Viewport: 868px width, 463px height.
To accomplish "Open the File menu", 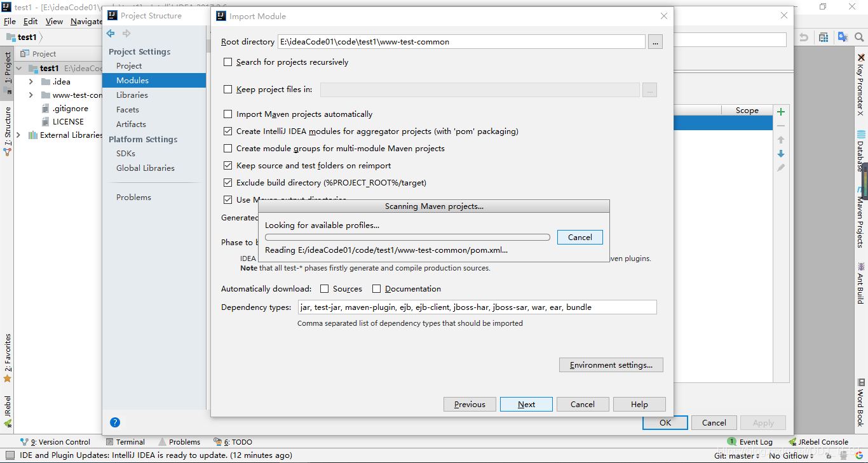I will pyautogui.click(x=10, y=21).
